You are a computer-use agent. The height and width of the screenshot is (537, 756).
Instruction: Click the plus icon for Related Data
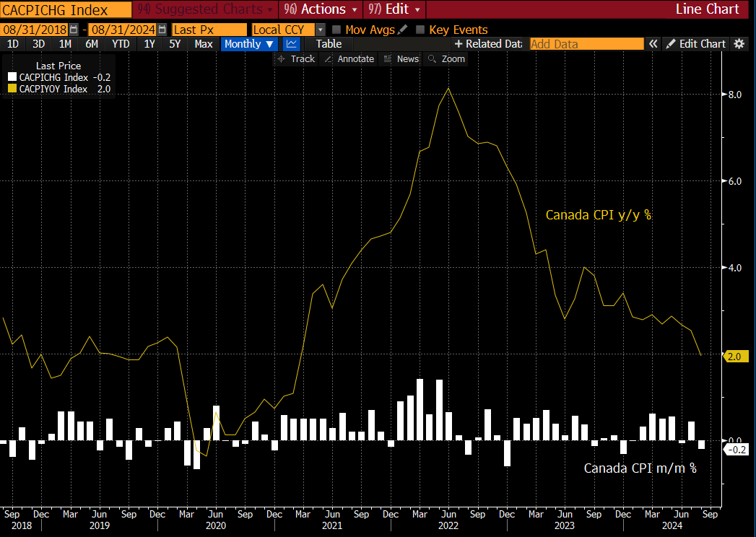459,44
